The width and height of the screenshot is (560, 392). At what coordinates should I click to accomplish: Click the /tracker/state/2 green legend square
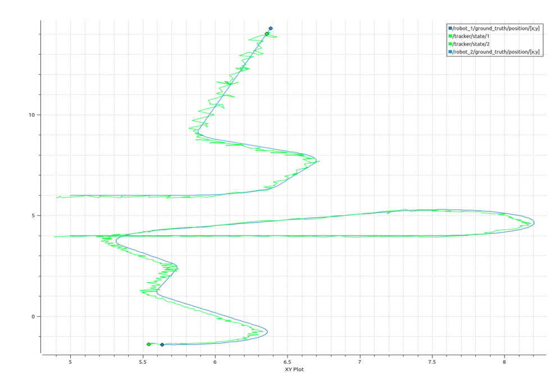point(450,44)
